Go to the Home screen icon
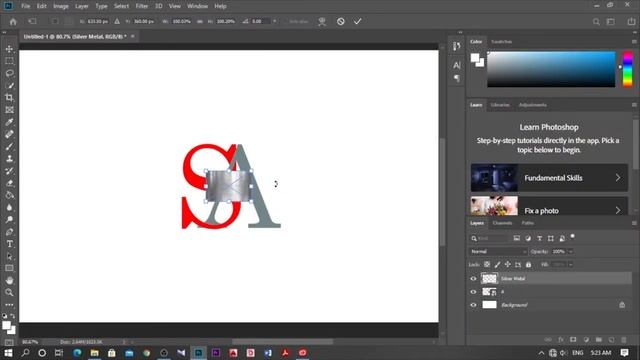640x360 pixels. [13, 22]
